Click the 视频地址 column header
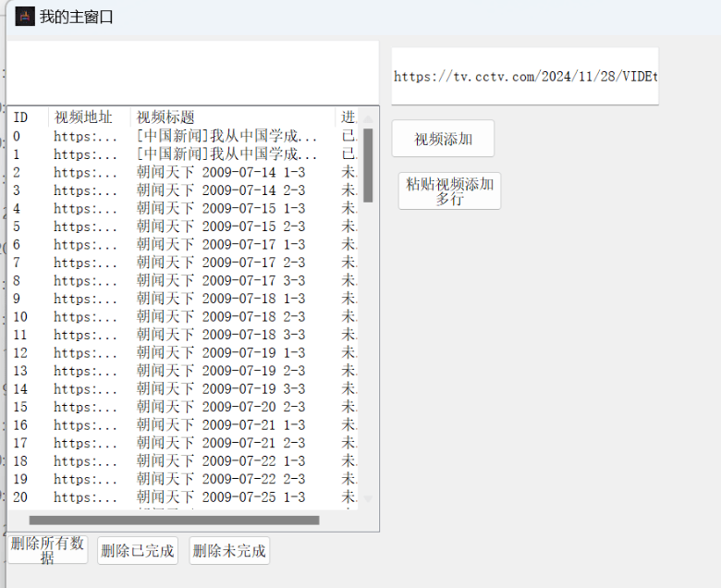This screenshot has height=588, width=721. pos(83,117)
